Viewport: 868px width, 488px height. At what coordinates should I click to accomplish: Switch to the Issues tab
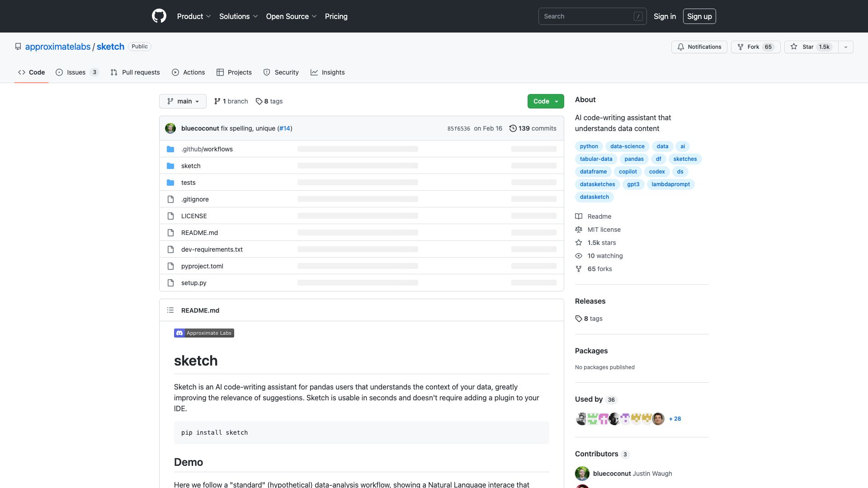[x=77, y=72]
